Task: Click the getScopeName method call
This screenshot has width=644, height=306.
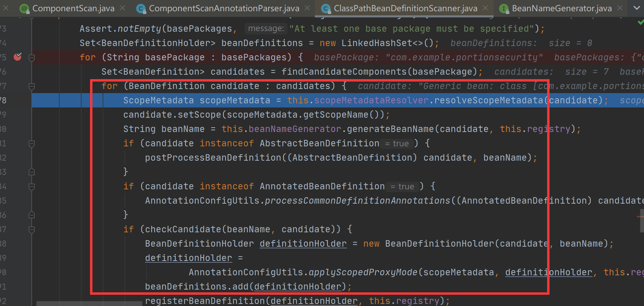Action: pyautogui.click(x=336, y=115)
